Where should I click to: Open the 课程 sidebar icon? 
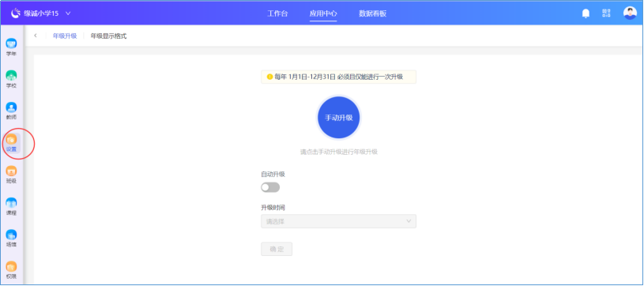pos(12,206)
